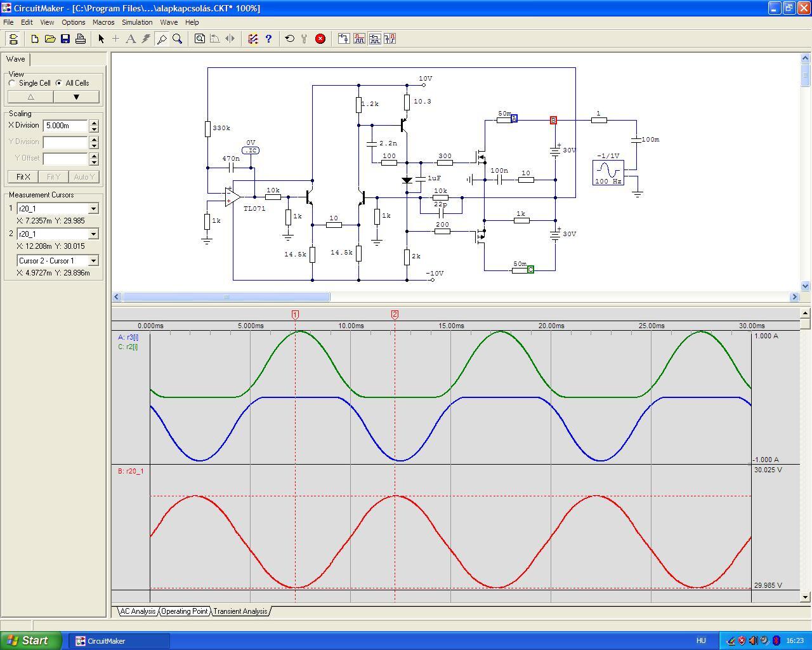The width and height of the screenshot is (812, 650).
Task: Select the arrow pointer tool
Action: pos(101,39)
